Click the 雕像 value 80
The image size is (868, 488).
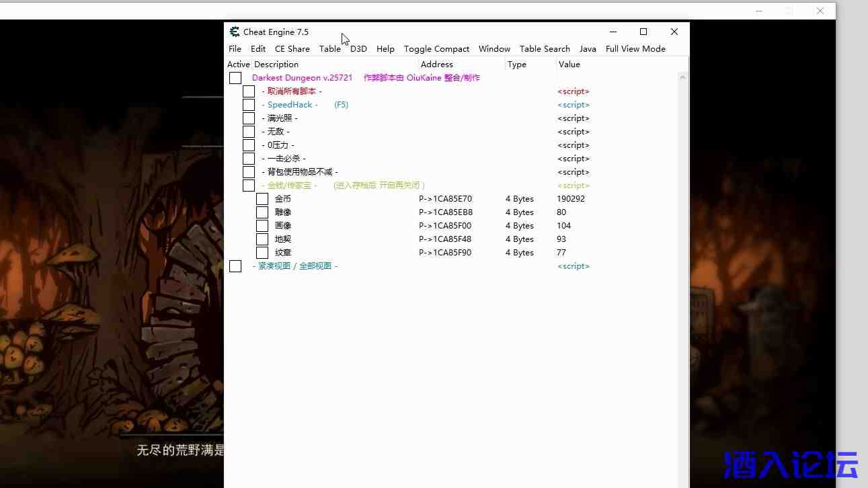tap(561, 212)
